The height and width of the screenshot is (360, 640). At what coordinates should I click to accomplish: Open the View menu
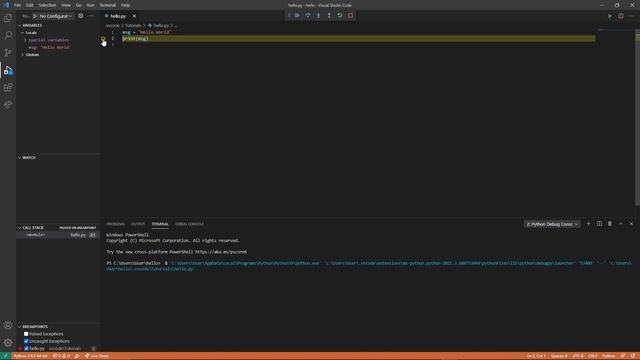(66, 5)
